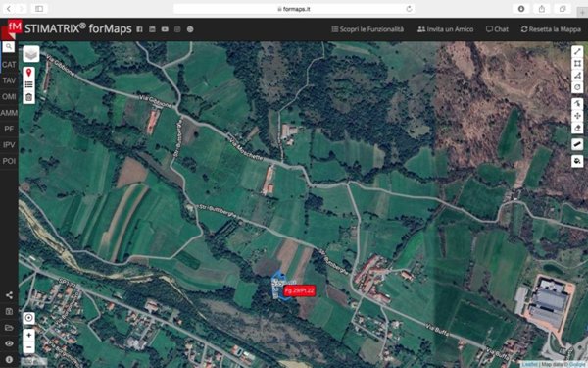This screenshot has height=368, width=588.
Task: Click the browser address bar formaps.it
Action: 294,9
